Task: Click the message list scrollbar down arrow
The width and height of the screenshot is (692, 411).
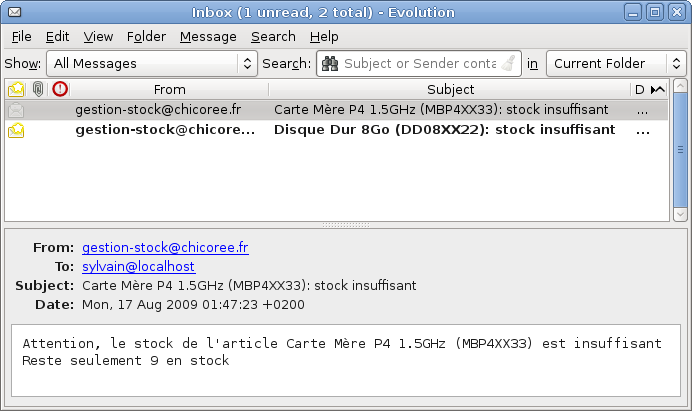Action: click(680, 215)
